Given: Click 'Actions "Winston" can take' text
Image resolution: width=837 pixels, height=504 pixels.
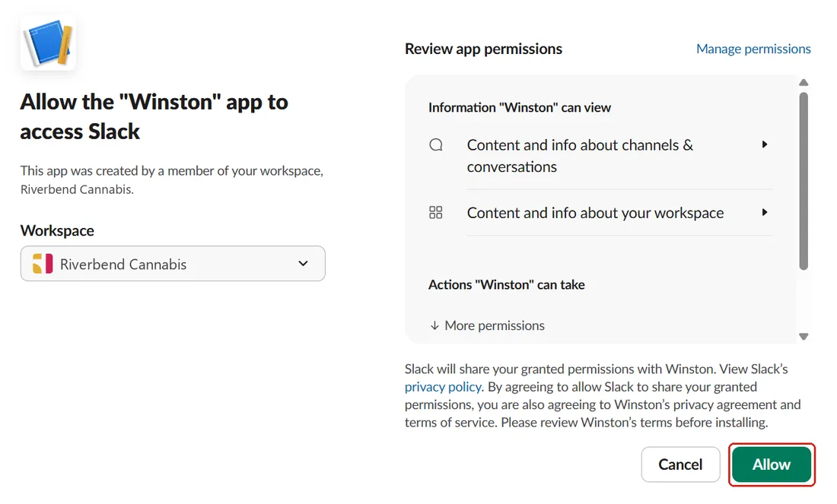Looking at the screenshot, I should click(x=507, y=285).
